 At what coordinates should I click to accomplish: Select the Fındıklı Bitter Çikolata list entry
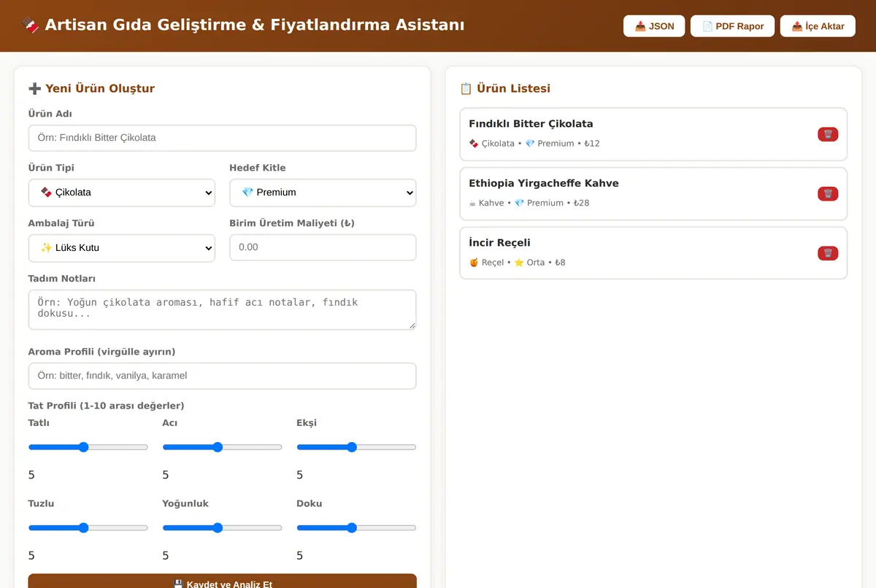coord(653,134)
